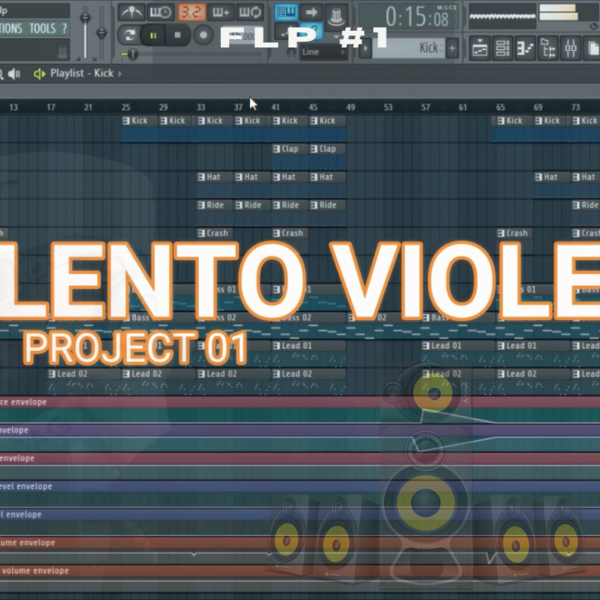The width and height of the screenshot is (600, 600).
Task: Click the oscilloscope output monitor
Action: pyautogui.click(x=502, y=16)
